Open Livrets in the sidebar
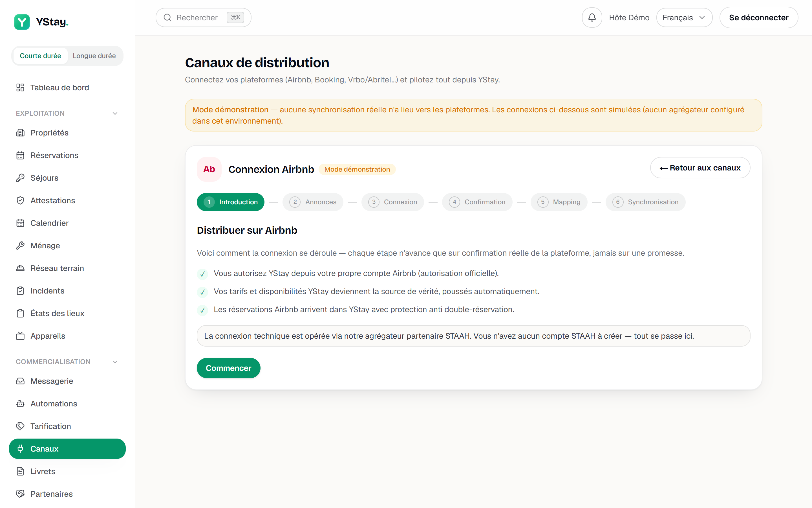The width and height of the screenshot is (812, 508). (67, 471)
